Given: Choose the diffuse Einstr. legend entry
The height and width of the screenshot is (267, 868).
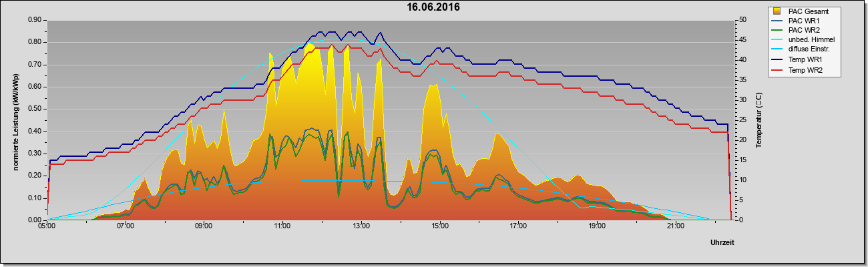Looking at the screenshot, I should pos(809,50).
